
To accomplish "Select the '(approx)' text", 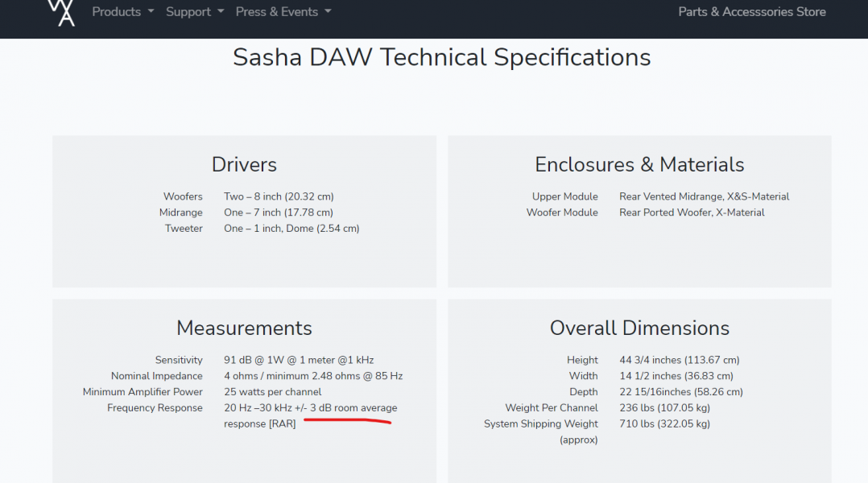I will click(x=578, y=440).
